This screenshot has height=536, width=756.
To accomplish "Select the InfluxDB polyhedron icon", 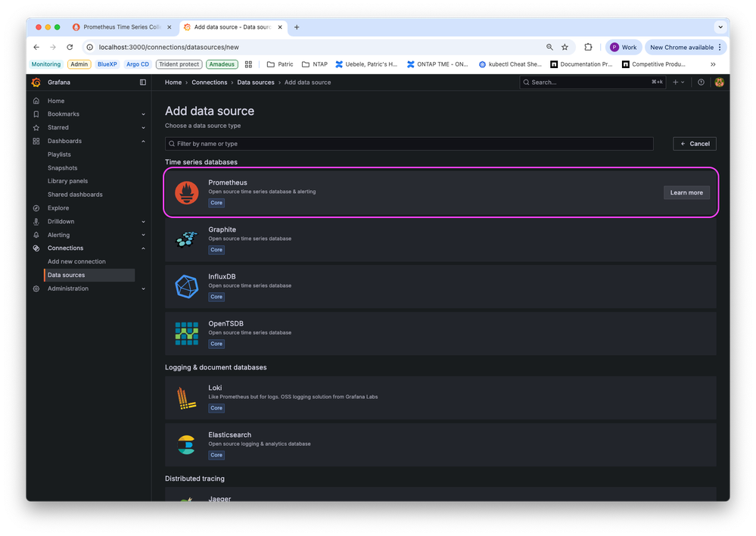I will click(x=187, y=286).
